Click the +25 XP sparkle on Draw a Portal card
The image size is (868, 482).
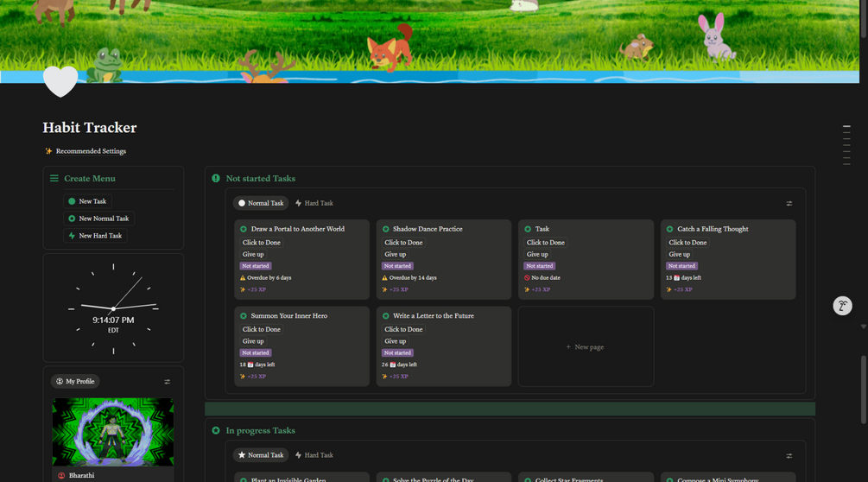[243, 289]
